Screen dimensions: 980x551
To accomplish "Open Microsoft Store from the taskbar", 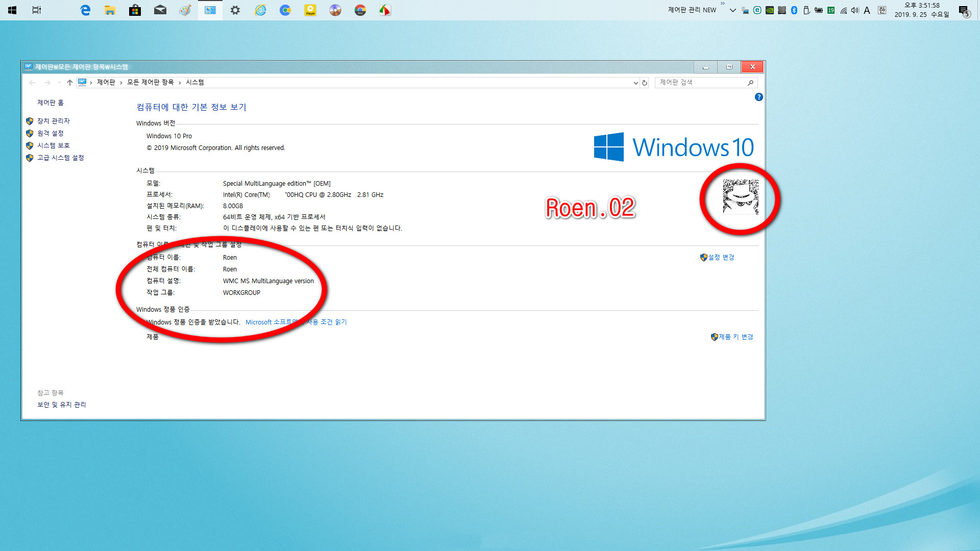I will [x=135, y=10].
